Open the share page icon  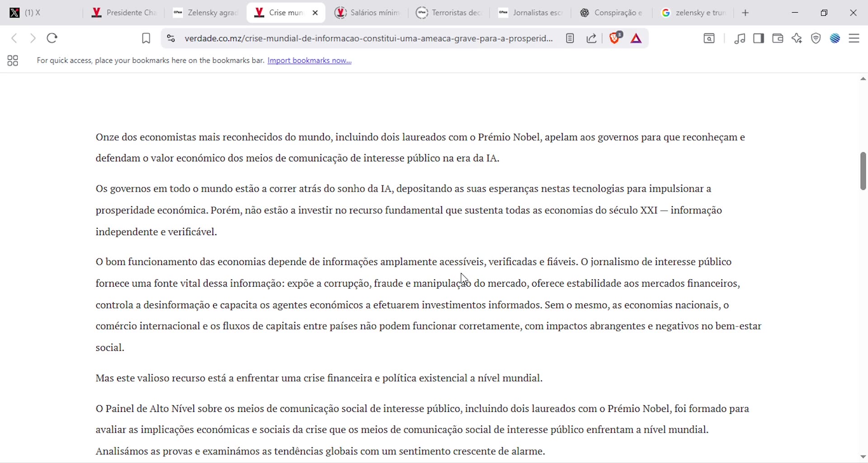coord(592,39)
